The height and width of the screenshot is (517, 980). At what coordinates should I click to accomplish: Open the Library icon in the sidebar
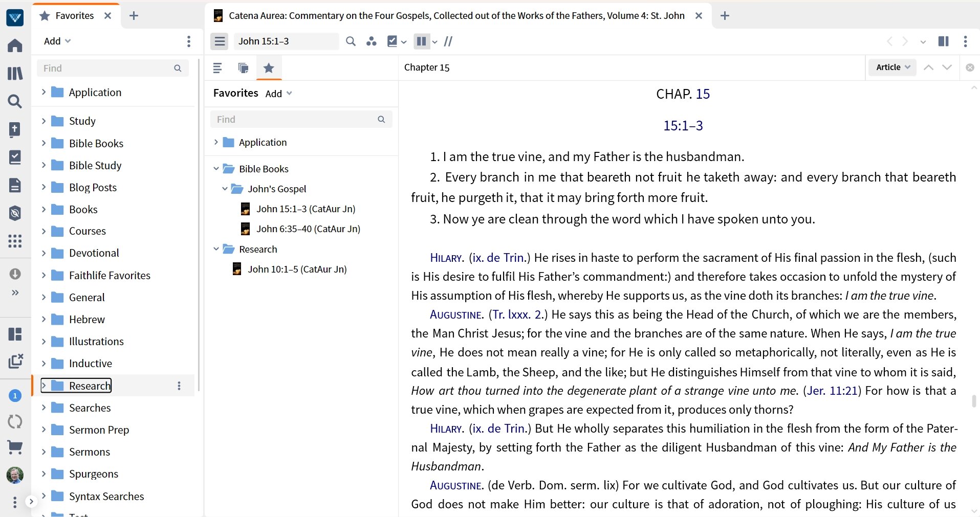pyautogui.click(x=15, y=73)
